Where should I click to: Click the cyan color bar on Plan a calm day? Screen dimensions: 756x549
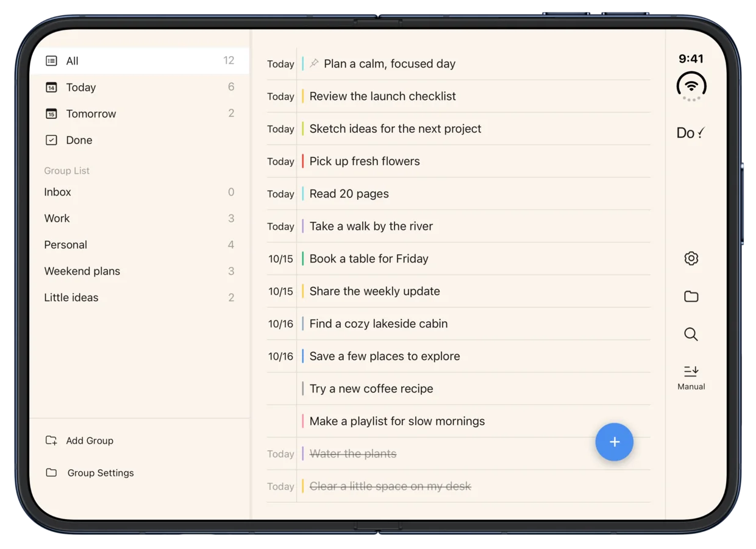pyautogui.click(x=303, y=63)
